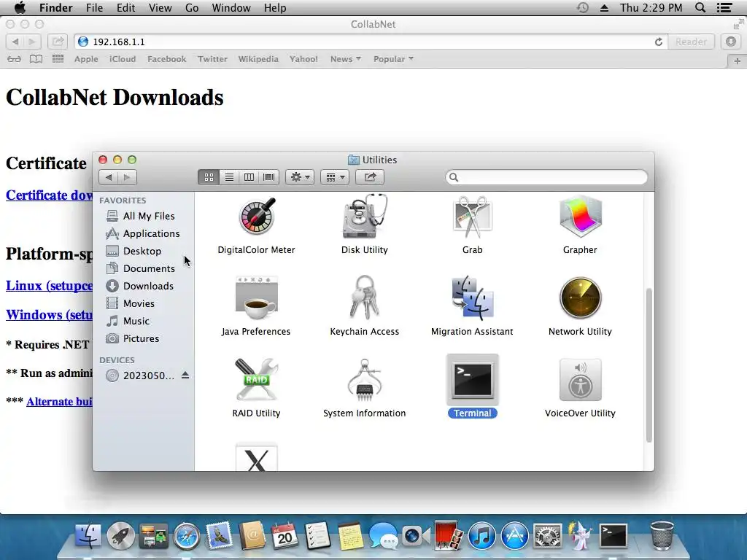Open Notification Center in menu bar
Viewport: 747px width, 560px height.
coord(724,7)
